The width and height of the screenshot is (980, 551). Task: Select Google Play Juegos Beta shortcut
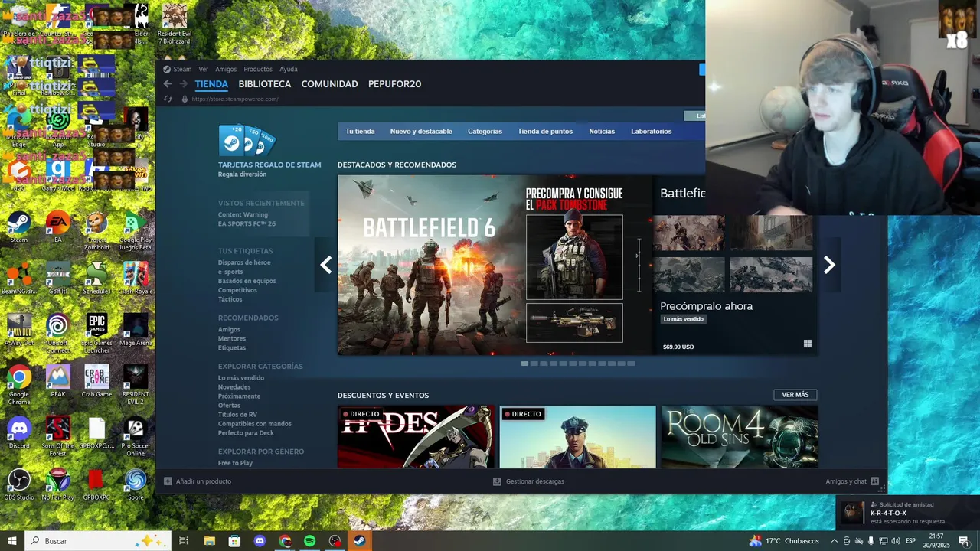click(136, 230)
